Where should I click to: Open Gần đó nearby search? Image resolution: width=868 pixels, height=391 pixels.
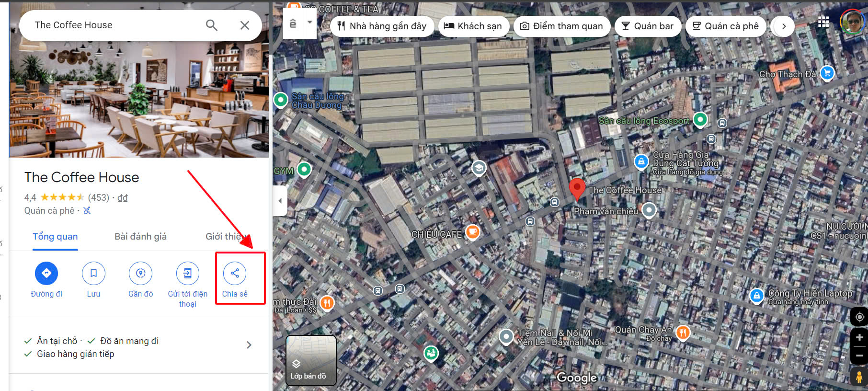[140, 273]
